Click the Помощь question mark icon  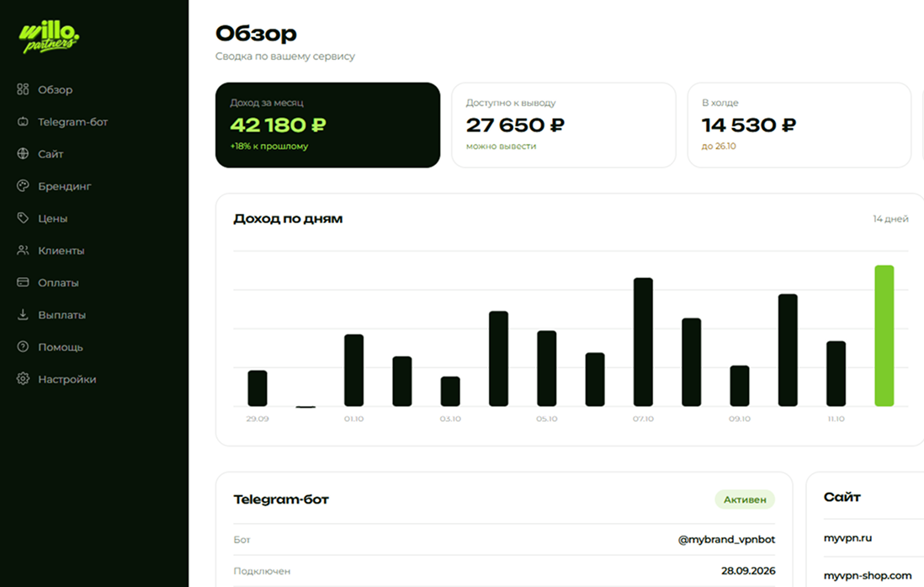pos(23,347)
